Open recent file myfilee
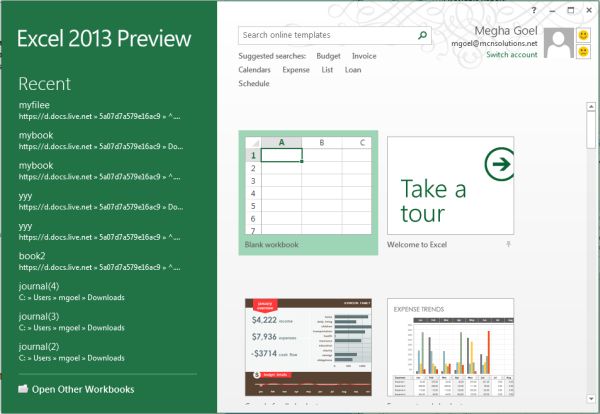600x414 pixels. (99, 111)
